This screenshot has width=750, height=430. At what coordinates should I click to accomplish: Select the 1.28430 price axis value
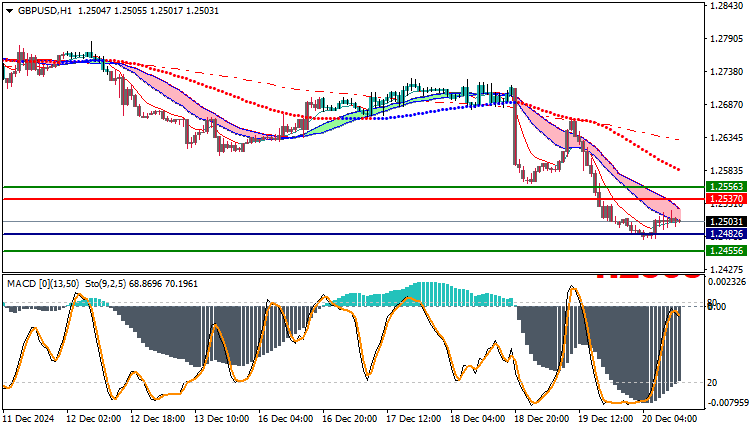(727, 6)
